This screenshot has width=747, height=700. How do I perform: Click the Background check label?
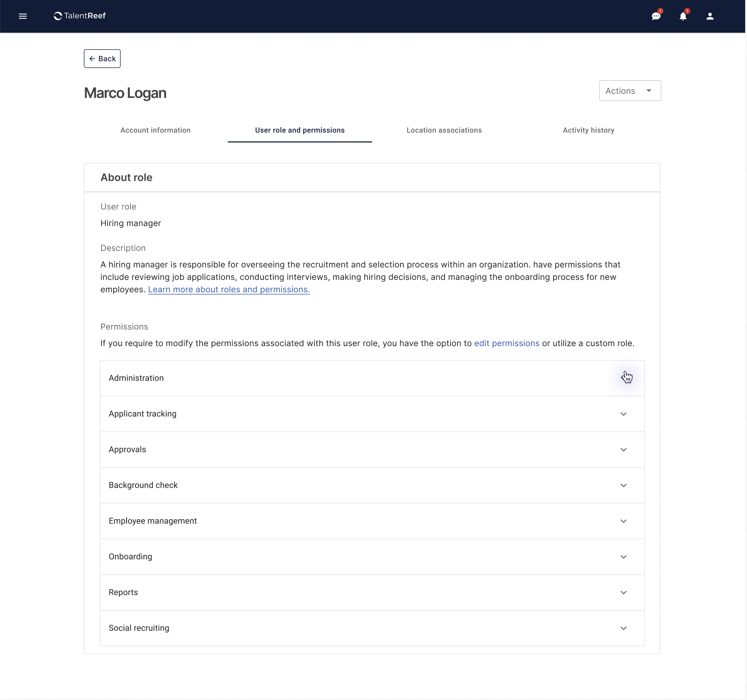click(143, 485)
